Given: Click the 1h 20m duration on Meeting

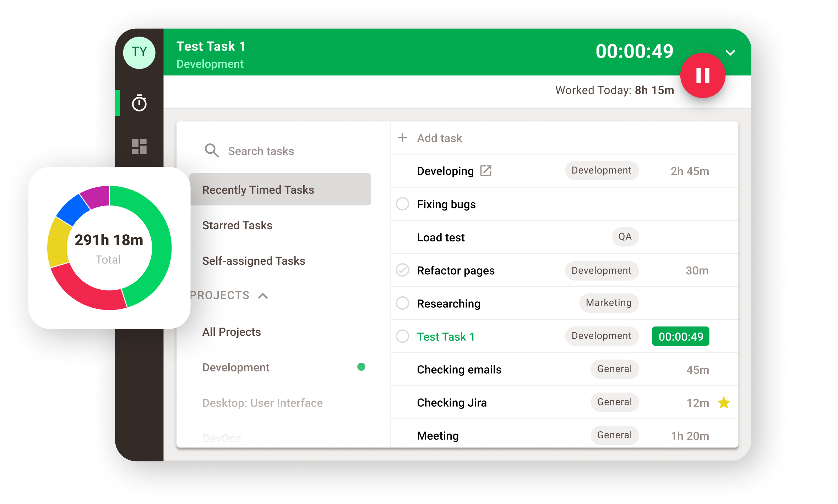Looking at the screenshot, I should [690, 435].
